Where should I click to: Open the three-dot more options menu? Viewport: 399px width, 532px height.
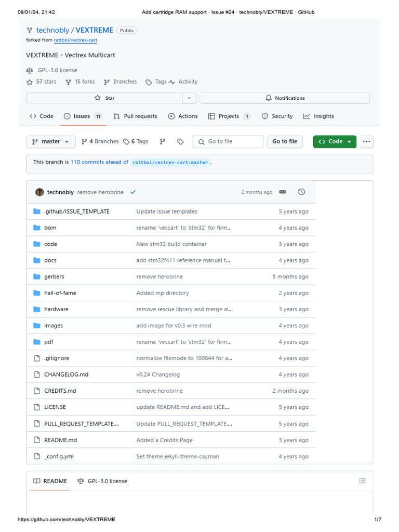point(366,141)
